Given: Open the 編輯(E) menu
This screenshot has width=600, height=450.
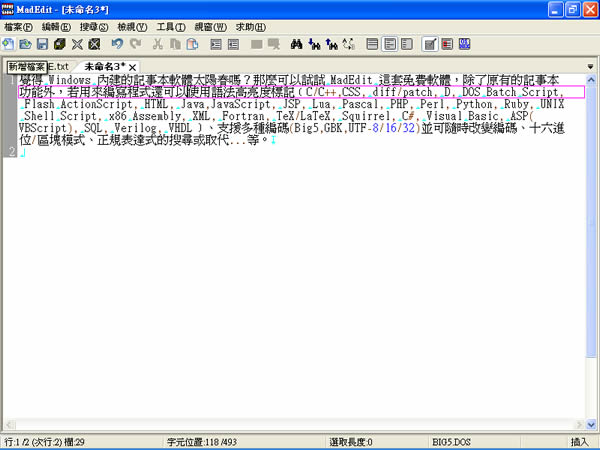Looking at the screenshot, I should coord(56,27).
